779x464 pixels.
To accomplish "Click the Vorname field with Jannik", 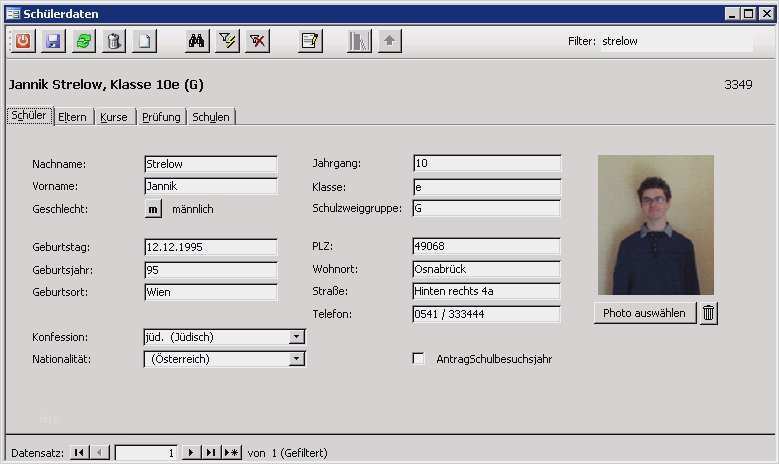I will coord(211,186).
